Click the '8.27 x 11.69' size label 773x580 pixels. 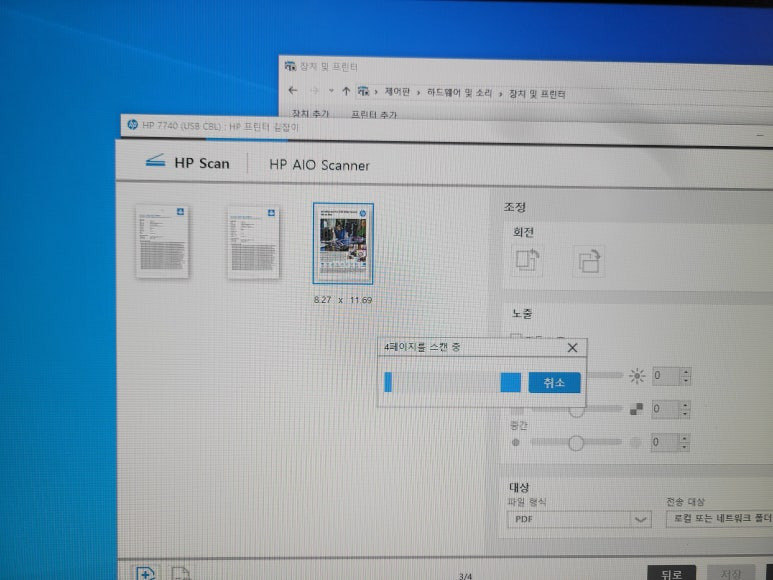(343, 300)
